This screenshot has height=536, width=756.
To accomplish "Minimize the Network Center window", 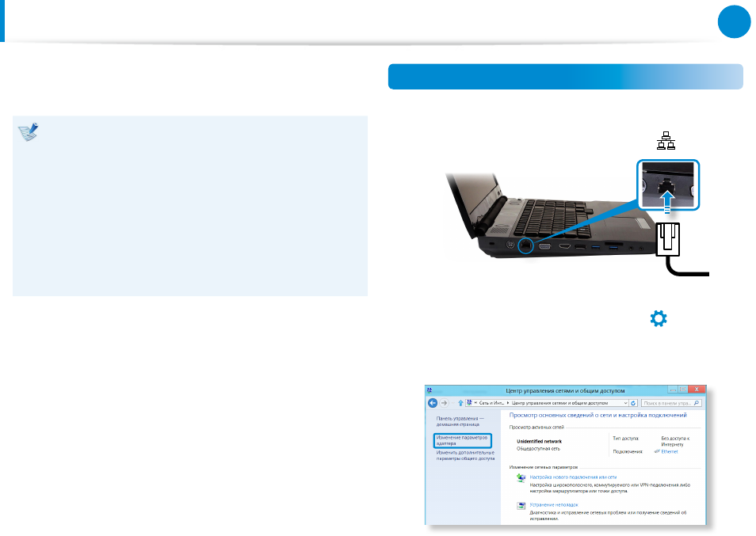I will click(x=673, y=389).
